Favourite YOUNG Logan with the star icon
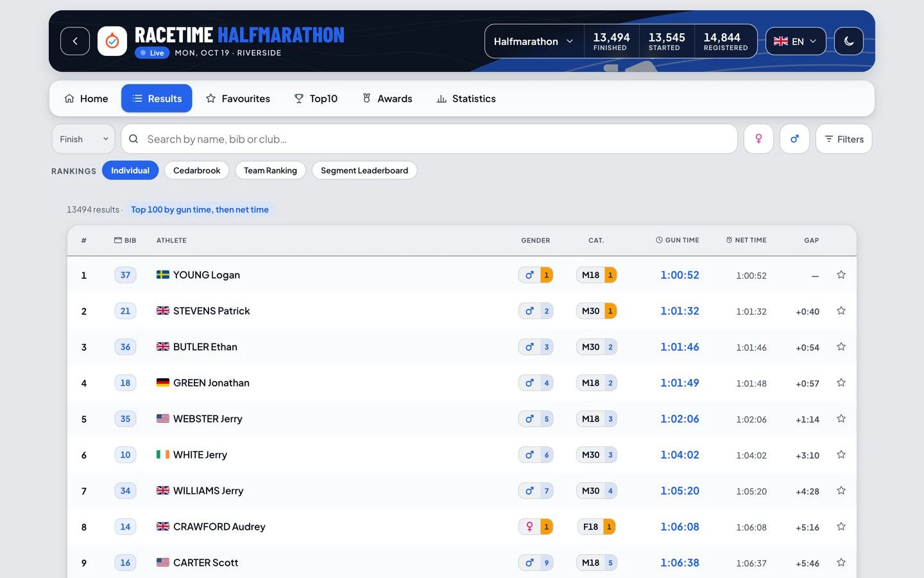924x578 pixels. click(841, 275)
